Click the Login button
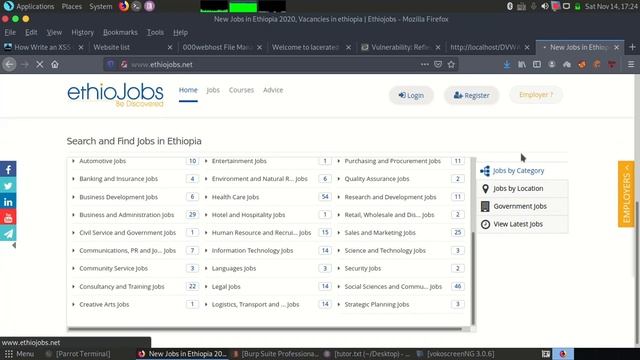The image size is (640, 360). pyautogui.click(x=411, y=95)
